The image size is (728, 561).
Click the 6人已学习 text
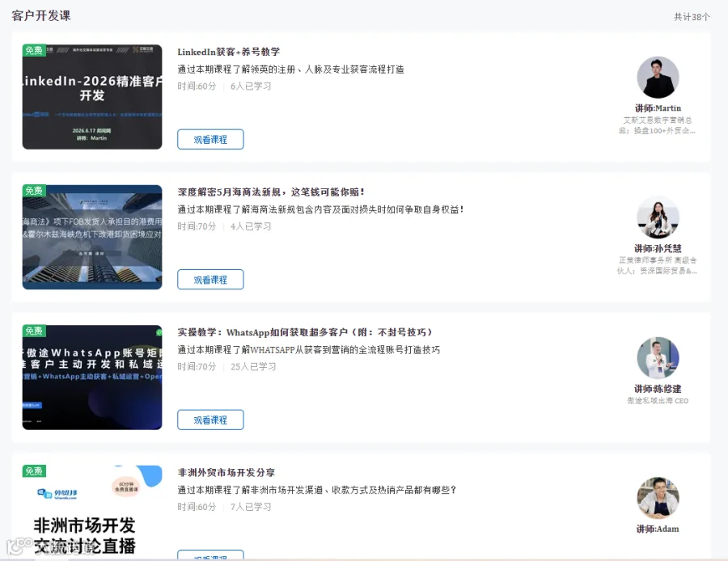click(x=251, y=86)
